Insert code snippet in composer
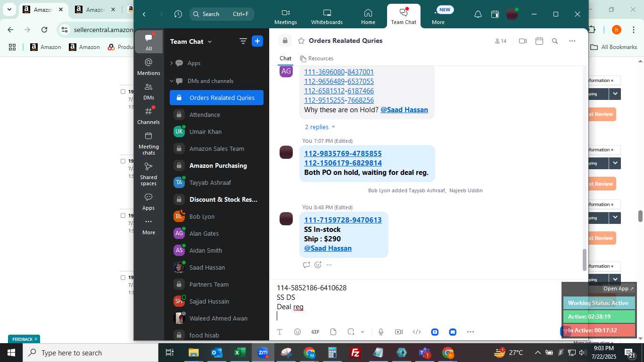The image size is (644, 362). 417,332
